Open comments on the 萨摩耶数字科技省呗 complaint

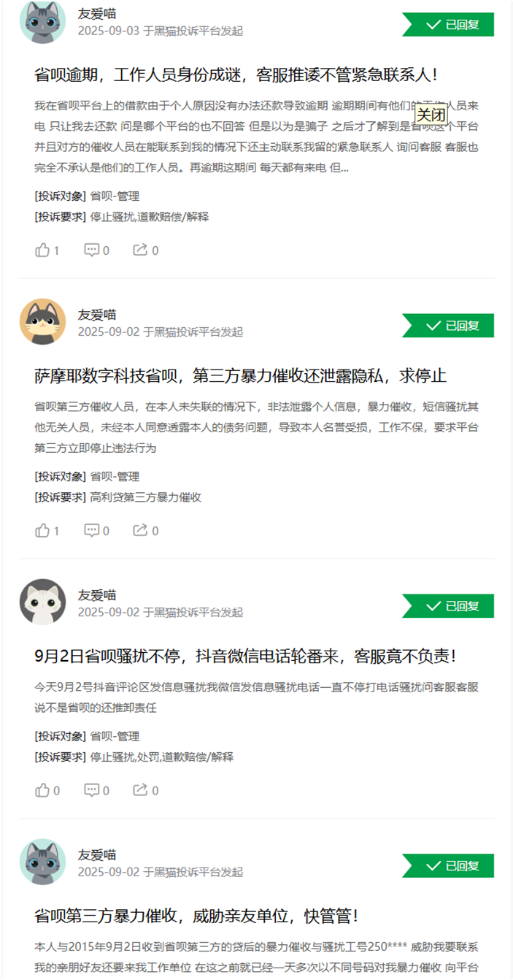pos(97,531)
